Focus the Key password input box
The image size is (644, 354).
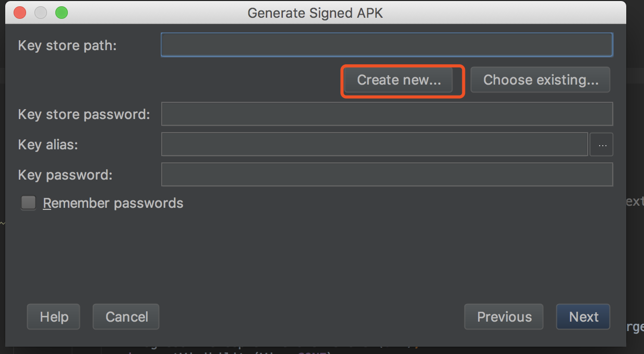(x=386, y=175)
